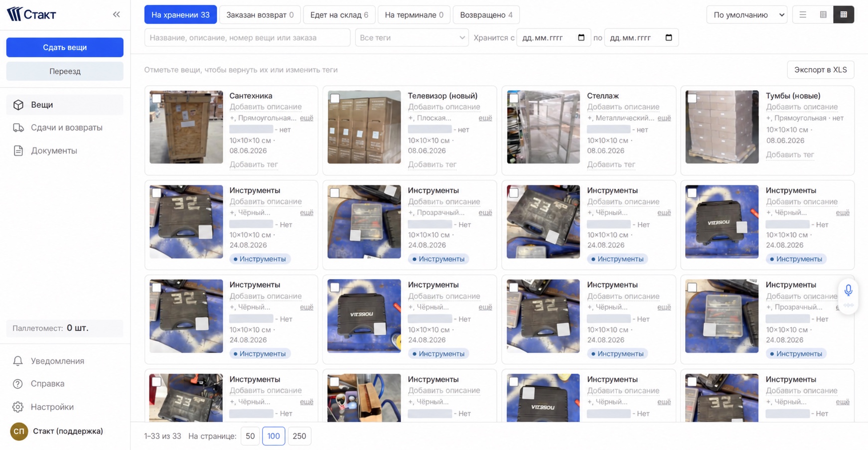Image resolution: width=868 pixels, height=450 pixels.
Task: Click Добавить тег on Сантехника card
Action: [254, 164]
